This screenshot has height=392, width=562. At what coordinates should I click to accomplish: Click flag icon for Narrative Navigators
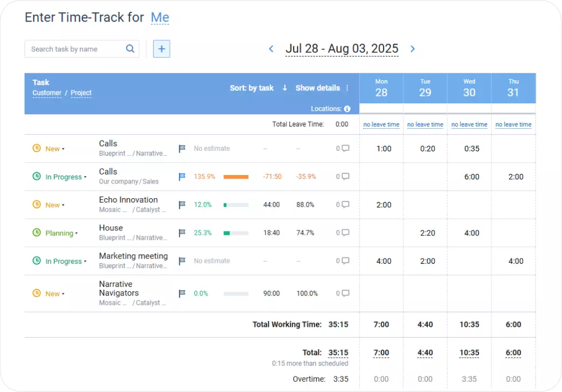coord(182,293)
